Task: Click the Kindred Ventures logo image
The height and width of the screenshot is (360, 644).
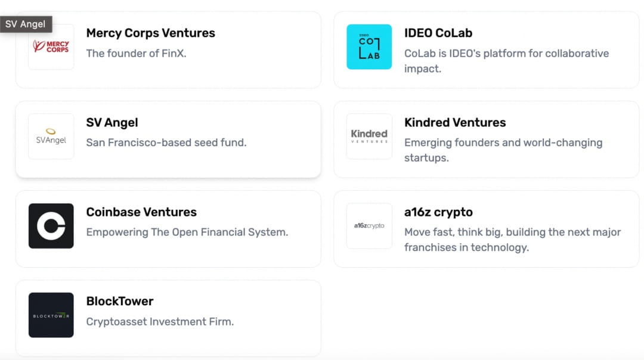Action: [369, 136]
